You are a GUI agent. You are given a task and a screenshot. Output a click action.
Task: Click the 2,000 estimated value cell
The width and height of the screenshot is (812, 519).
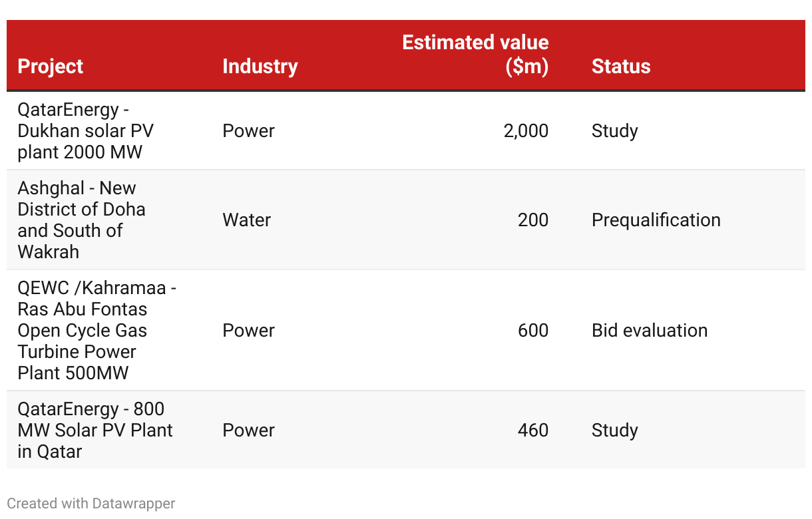[x=526, y=131]
